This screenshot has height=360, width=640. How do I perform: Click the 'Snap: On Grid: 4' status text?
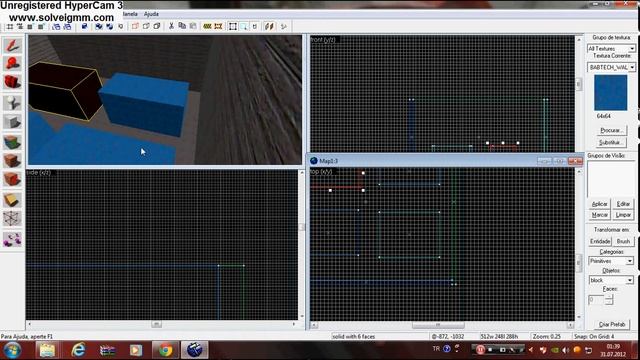click(594, 337)
